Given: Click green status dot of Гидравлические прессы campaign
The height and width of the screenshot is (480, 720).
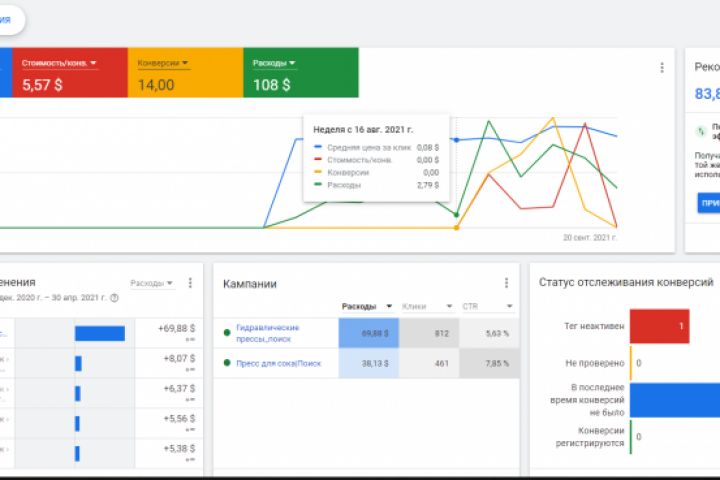Looking at the screenshot, I should [x=227, y=333].
